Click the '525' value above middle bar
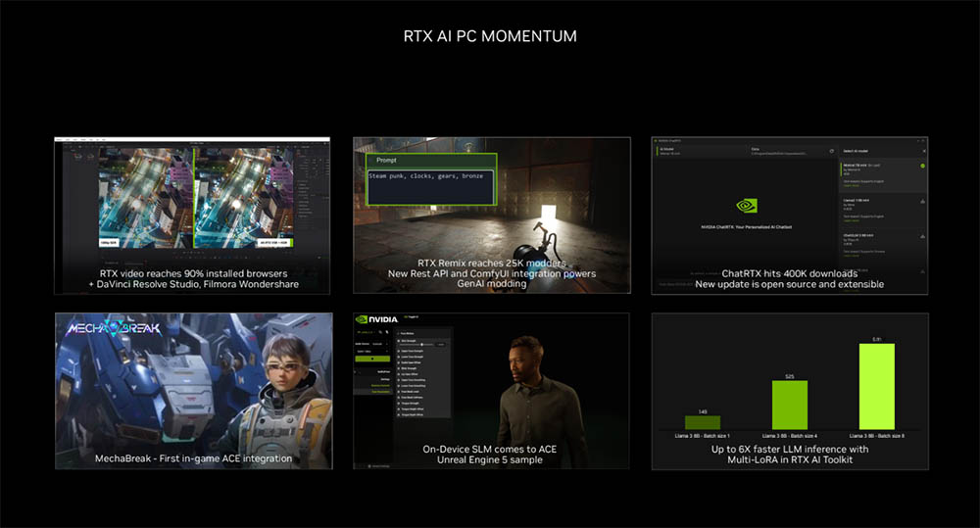 (789, 377)
